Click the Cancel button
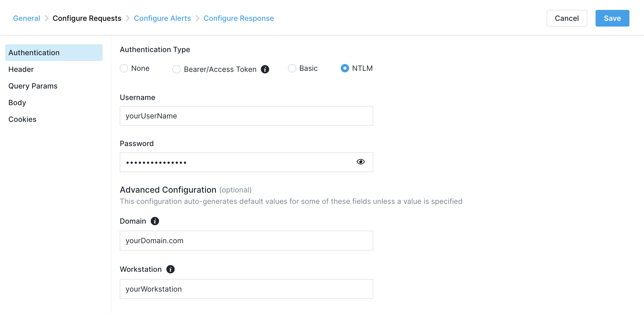This screenshot has width=644, height=314. (x=567, y=18)
